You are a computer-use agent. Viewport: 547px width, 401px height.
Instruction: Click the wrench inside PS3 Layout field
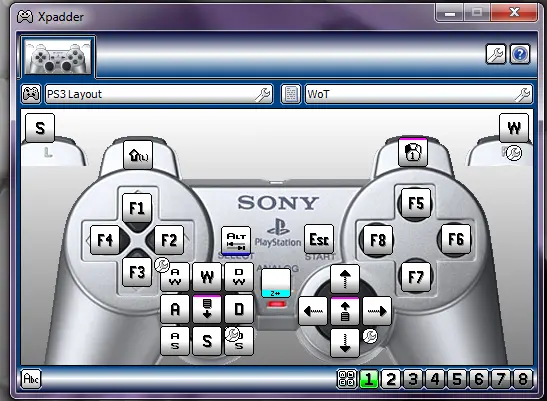click(x=263, y=95)
